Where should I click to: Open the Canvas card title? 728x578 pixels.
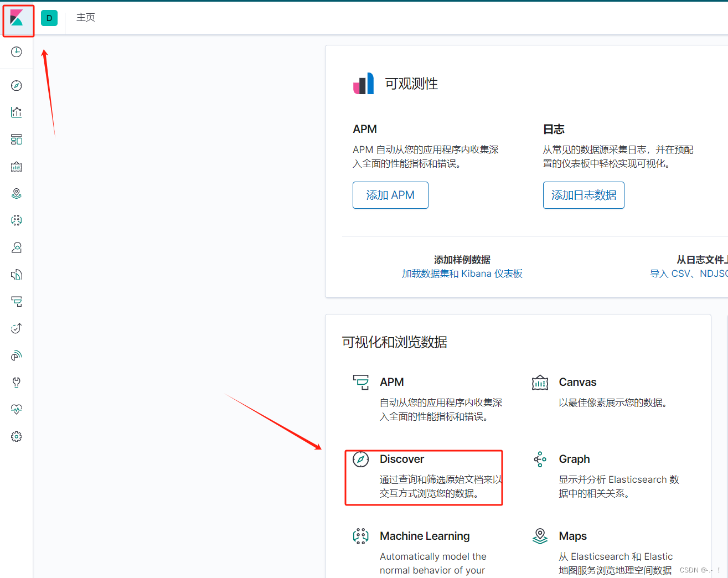click(x=577, y=382)
